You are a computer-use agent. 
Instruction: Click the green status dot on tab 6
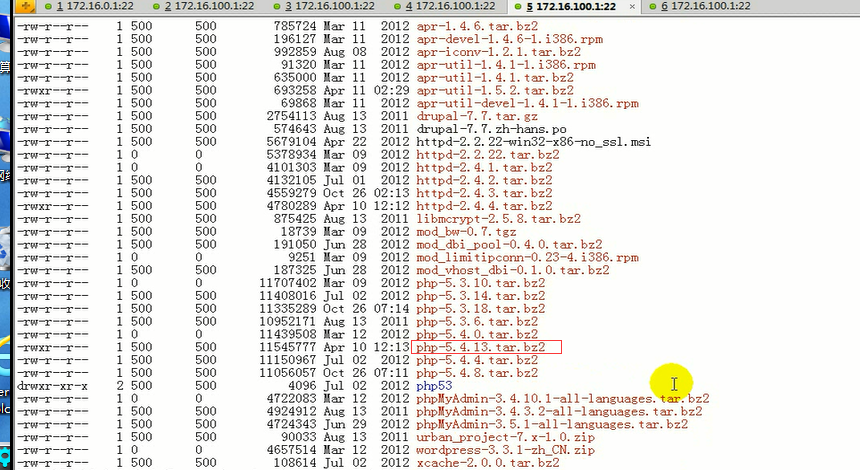tap(653, 7)
